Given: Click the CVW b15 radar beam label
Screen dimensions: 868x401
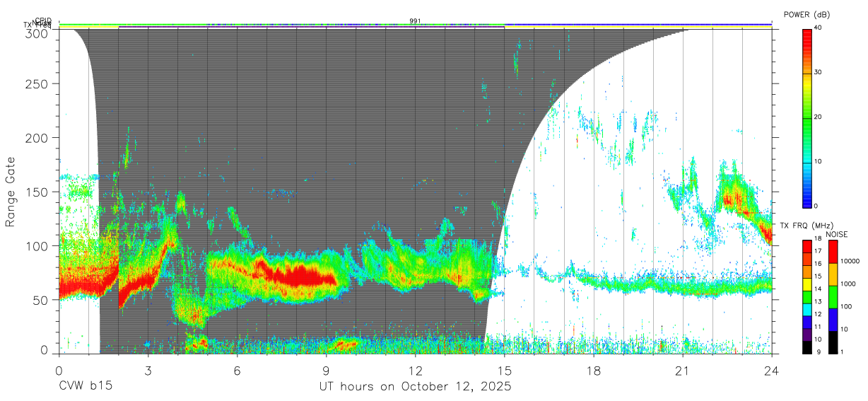Looking at the screenshot, I should [86, 387].
